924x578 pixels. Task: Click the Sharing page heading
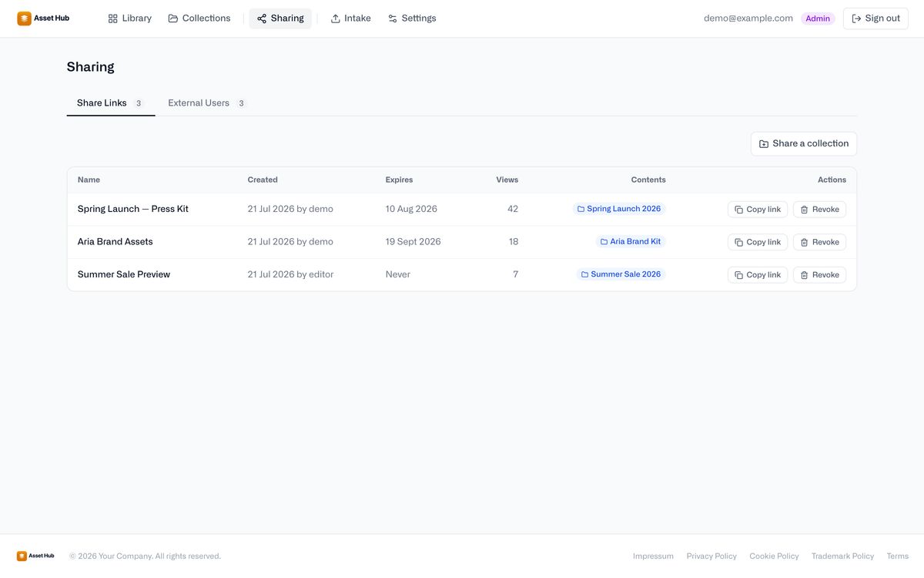coord(91,67)
